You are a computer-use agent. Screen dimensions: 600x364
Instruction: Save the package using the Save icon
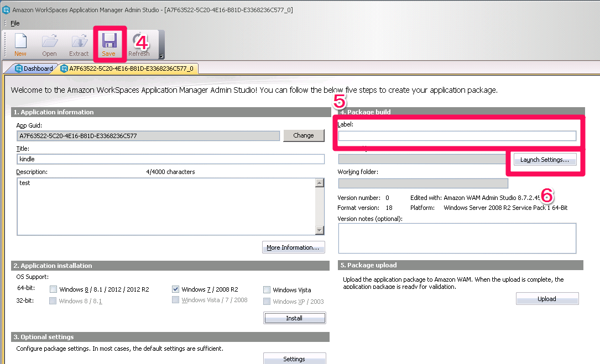(x=109, y=45)
